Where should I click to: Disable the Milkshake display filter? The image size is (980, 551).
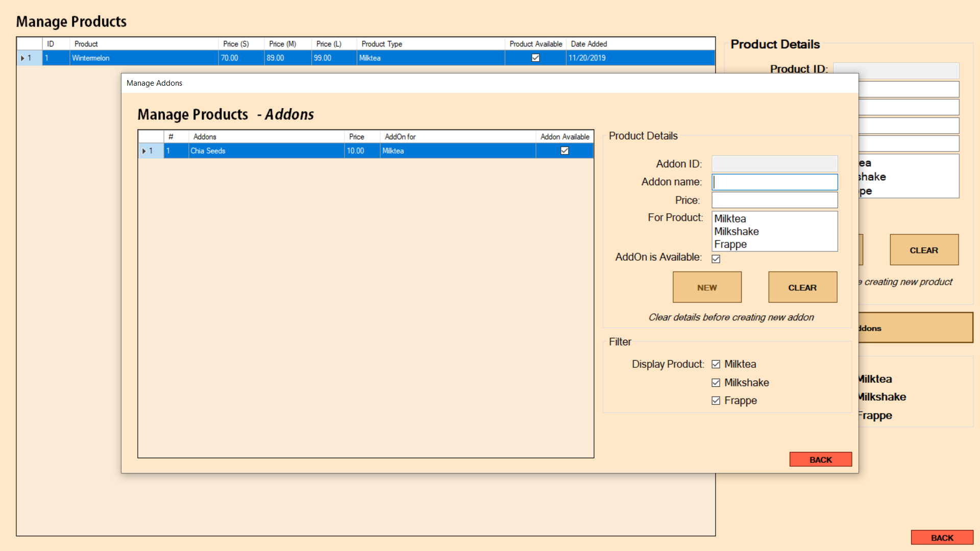point(716,382)
